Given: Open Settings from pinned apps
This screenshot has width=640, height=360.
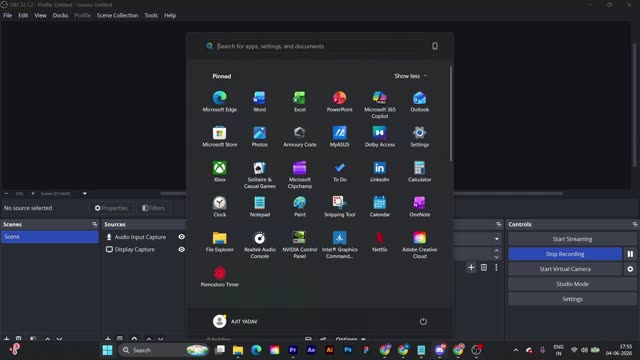Looking at the screenshot, I should [420, 136].
